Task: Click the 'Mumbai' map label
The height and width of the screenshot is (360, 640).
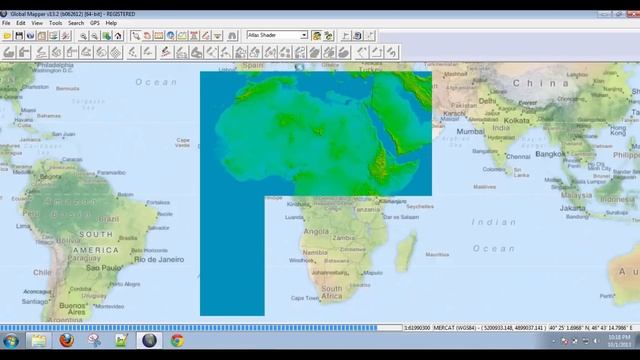Action: pyautogui.click(x=470, y=131)
